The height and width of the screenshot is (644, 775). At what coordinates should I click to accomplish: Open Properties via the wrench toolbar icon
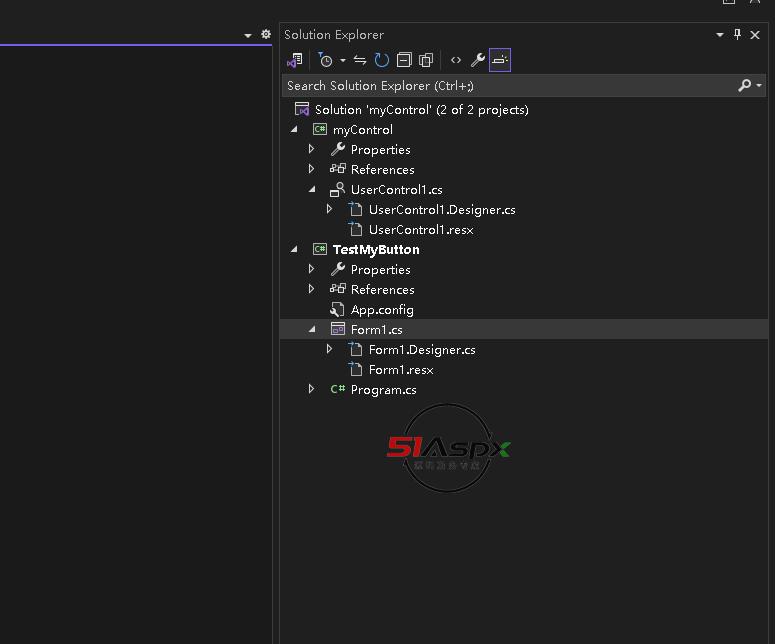pyautogui.click(x=478, y=61)
